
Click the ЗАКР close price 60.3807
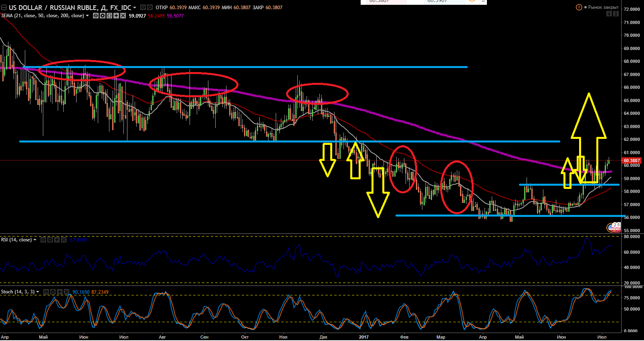(x=274, y=8)
